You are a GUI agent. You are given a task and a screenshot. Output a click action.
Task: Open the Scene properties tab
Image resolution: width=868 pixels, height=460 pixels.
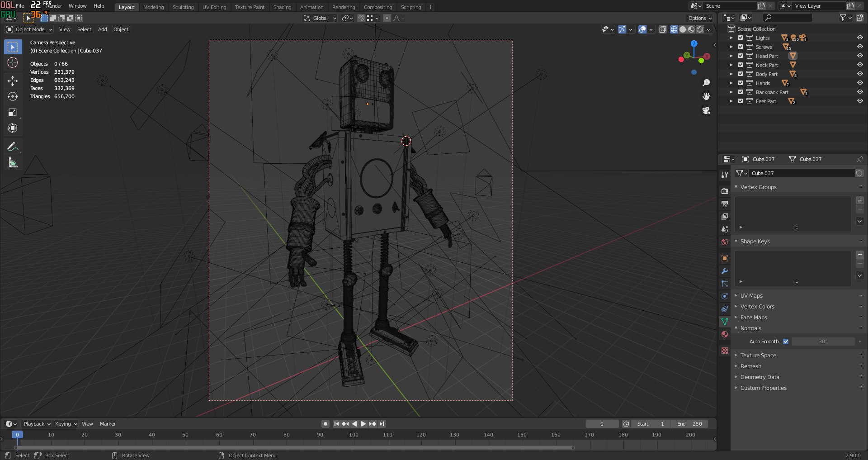pos(725,229)
